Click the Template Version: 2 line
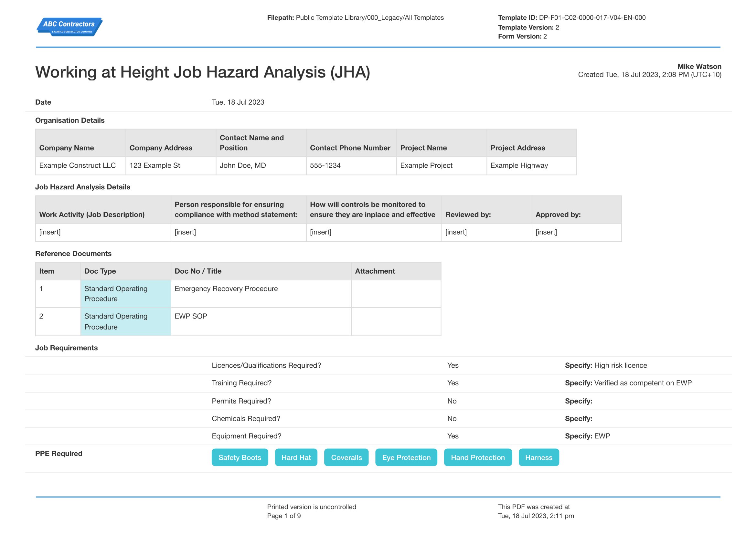This screenshot has height=534, width=756. pos(528,27)
